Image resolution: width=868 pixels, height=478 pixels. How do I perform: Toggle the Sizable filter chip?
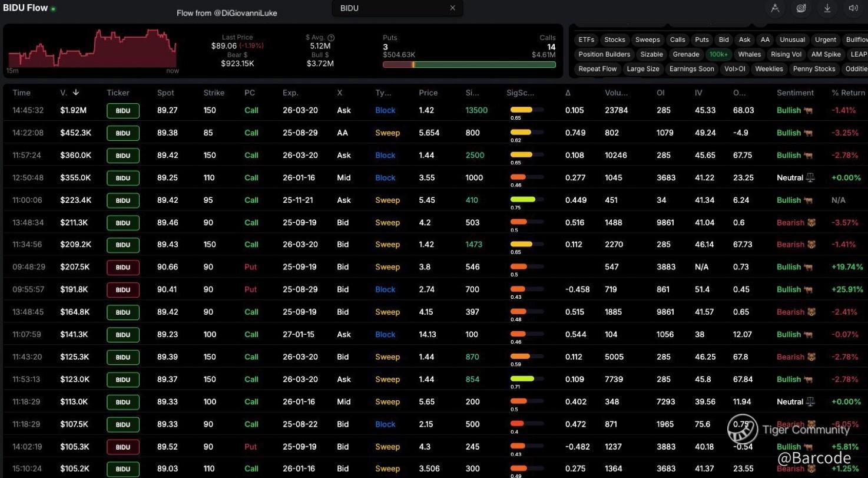652,54
